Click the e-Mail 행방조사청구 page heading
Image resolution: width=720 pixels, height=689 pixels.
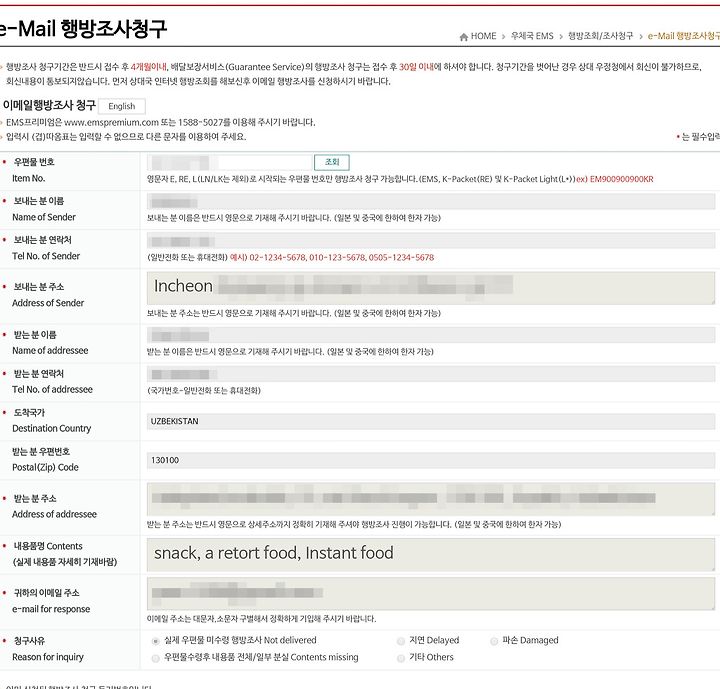[82, 28]
